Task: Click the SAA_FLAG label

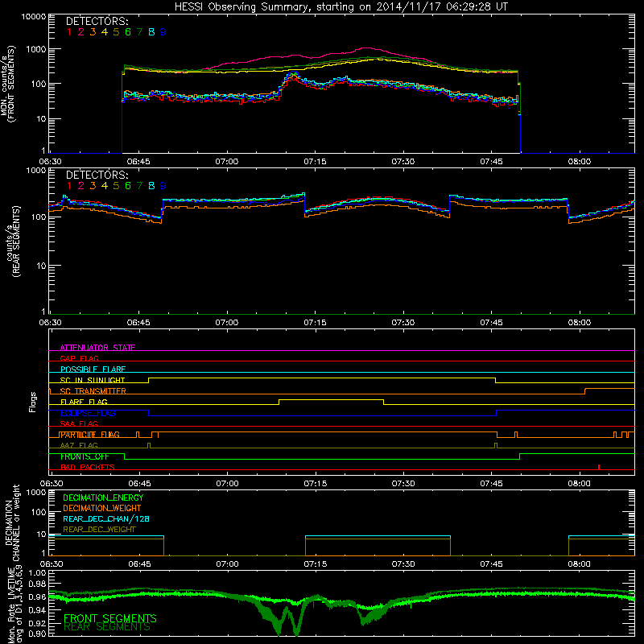Action: click(79, 424)
